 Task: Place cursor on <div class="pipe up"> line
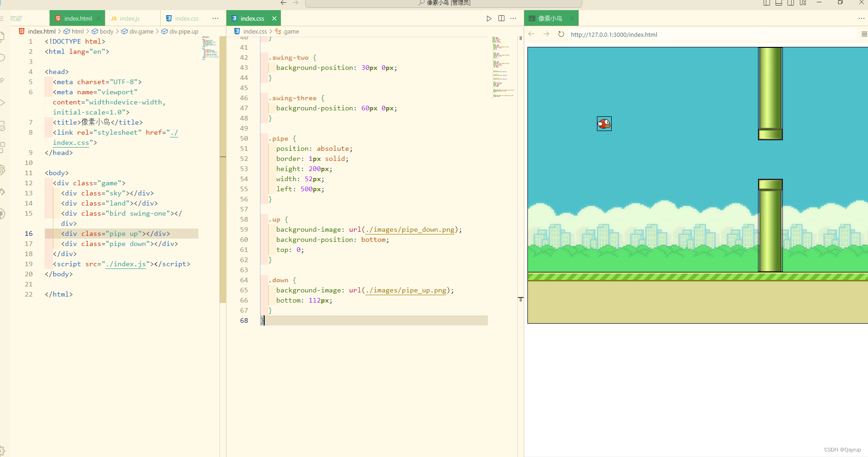tap(116, 234)
